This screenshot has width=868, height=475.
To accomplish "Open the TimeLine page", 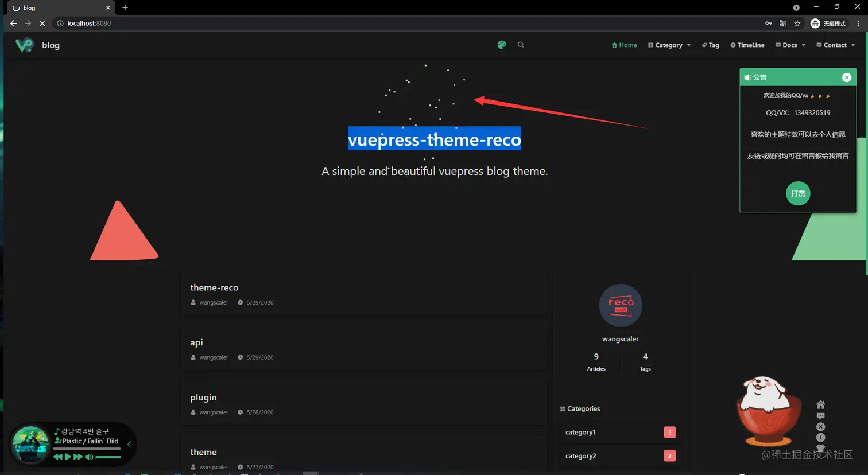I will click(x=747, y=45).
